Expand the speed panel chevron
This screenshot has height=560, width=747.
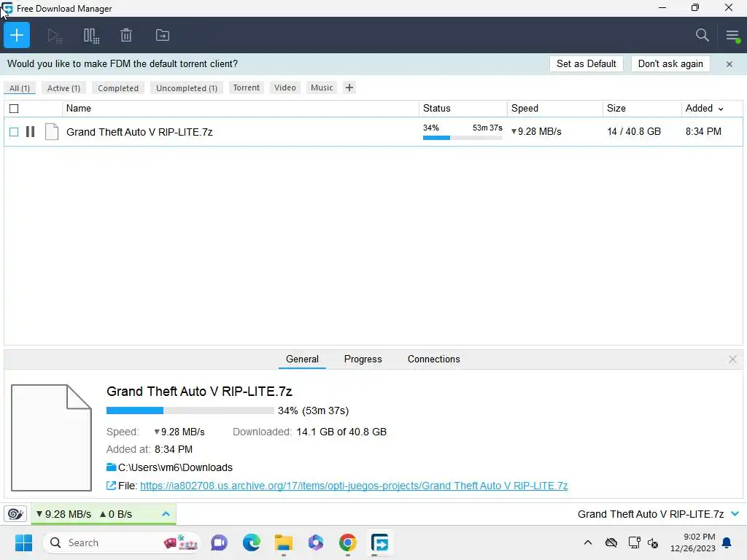(x=166, y=514)
